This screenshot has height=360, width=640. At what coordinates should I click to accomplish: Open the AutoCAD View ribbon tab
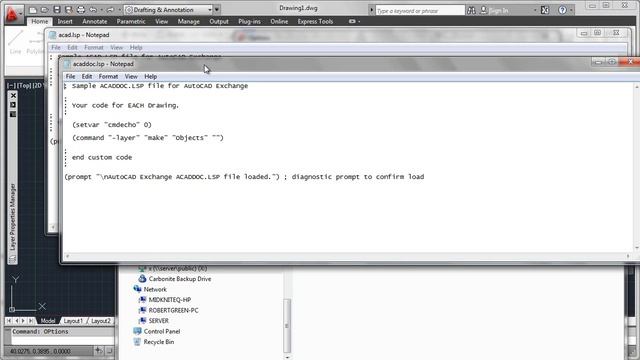point(162,21)
